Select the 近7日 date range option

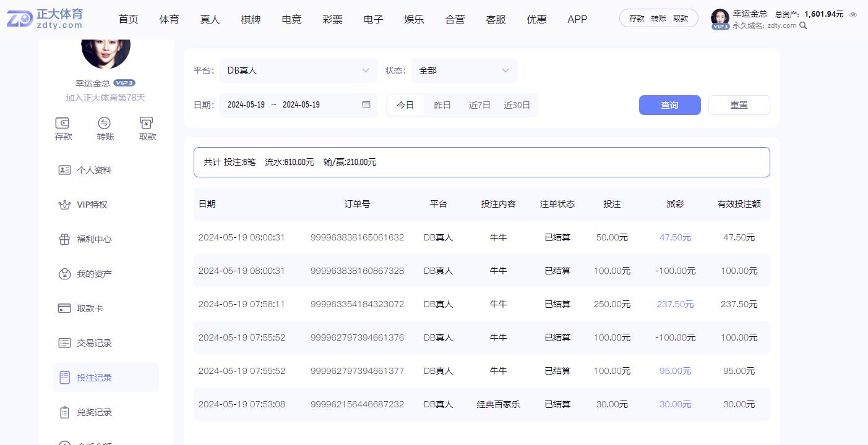pyautogui.click(x=479, y=105)
